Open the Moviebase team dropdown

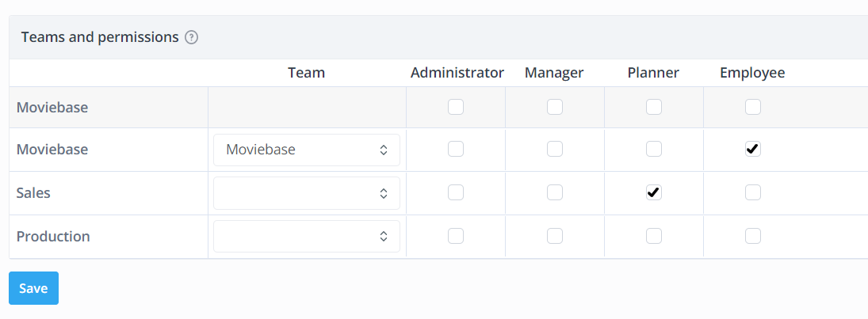click(307, 150)
